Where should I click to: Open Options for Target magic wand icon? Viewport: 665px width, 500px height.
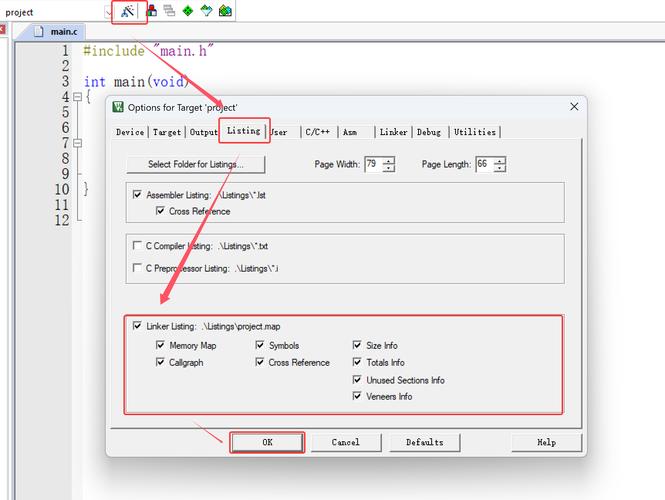tap(127, 11)
